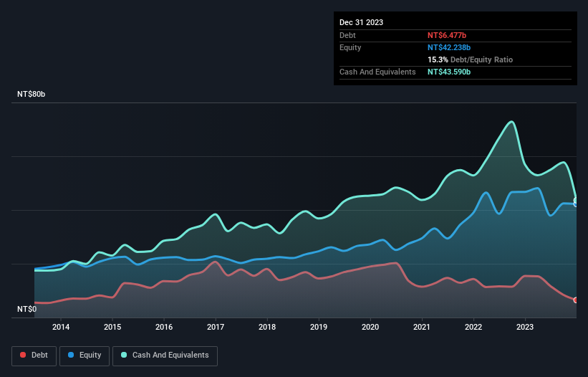Viewport: 588px width, 377px height.
Task: Click the 15.3% Debt/Equity Ratio text
Action: click(471, 59)
